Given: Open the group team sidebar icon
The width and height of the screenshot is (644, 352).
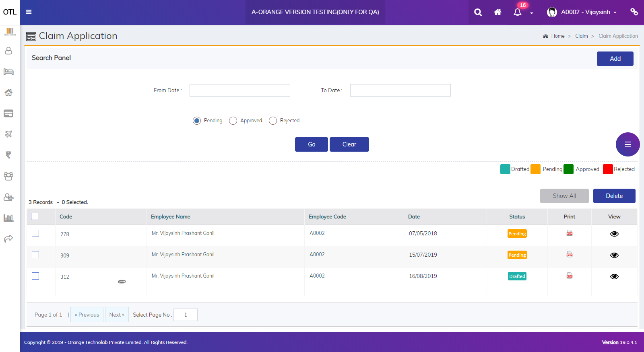Looking at the screenshot, I should click(8, 176).
